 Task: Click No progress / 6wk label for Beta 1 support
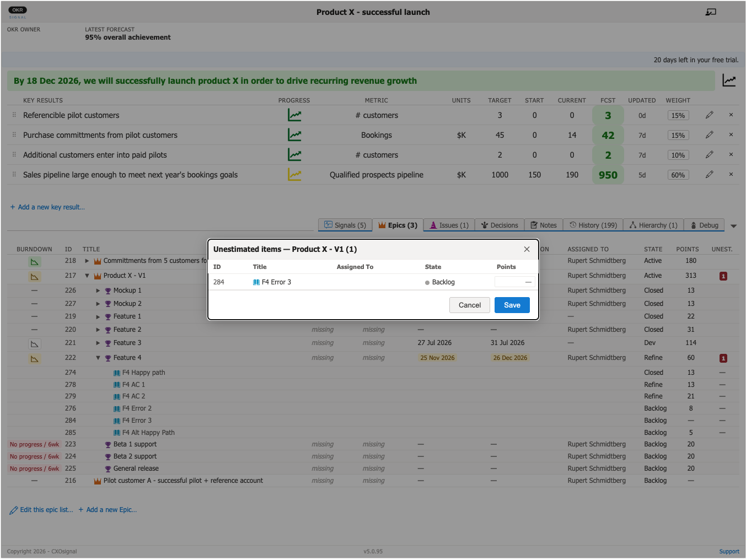pyautogui.click(x=34, y=444)
